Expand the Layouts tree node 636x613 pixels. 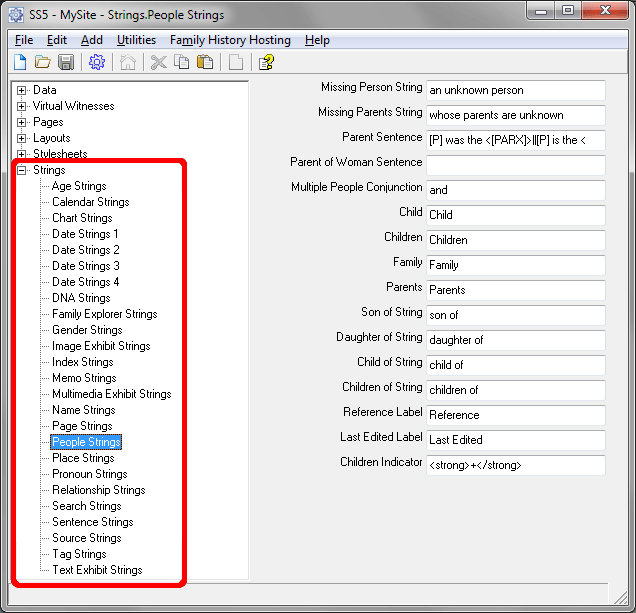(x=22, y=138)
